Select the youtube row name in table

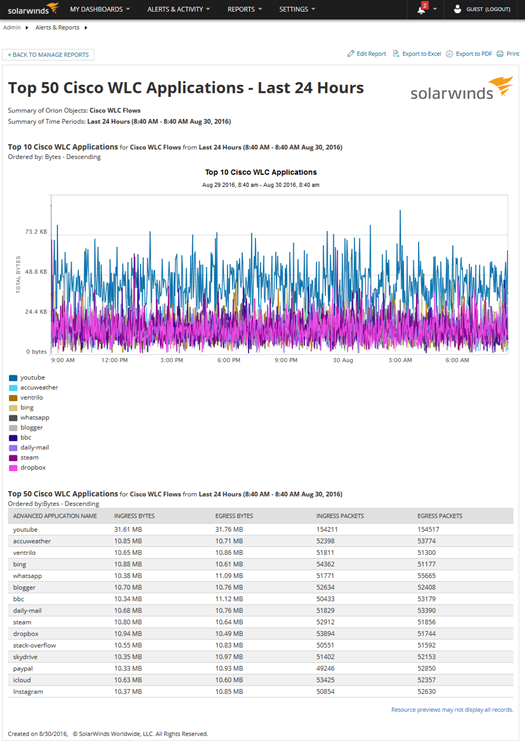(25, 530)
